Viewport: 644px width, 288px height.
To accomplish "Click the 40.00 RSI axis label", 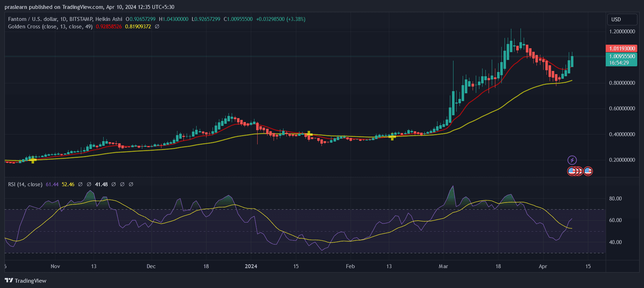I will (616, 242).
